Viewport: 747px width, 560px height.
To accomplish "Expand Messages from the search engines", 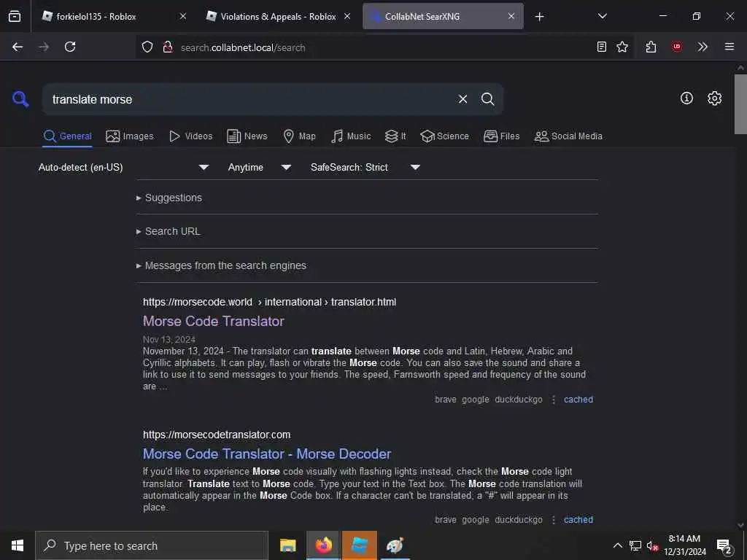I will (221, 265).
